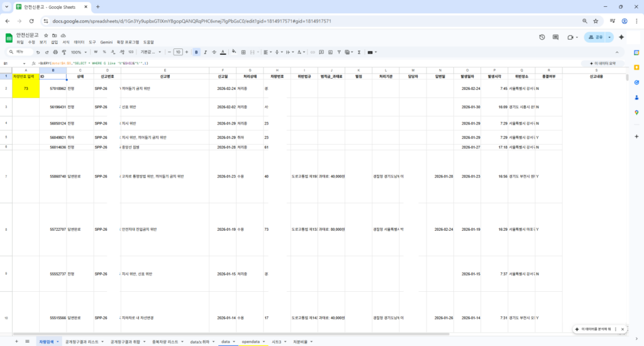This screenshot has height=346, width=644.
Task: Toggle strikethrough formatting
Action: coord(214,52)
